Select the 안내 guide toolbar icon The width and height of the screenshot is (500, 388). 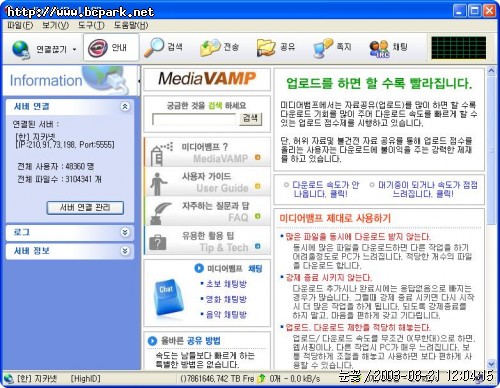(111, 47)
